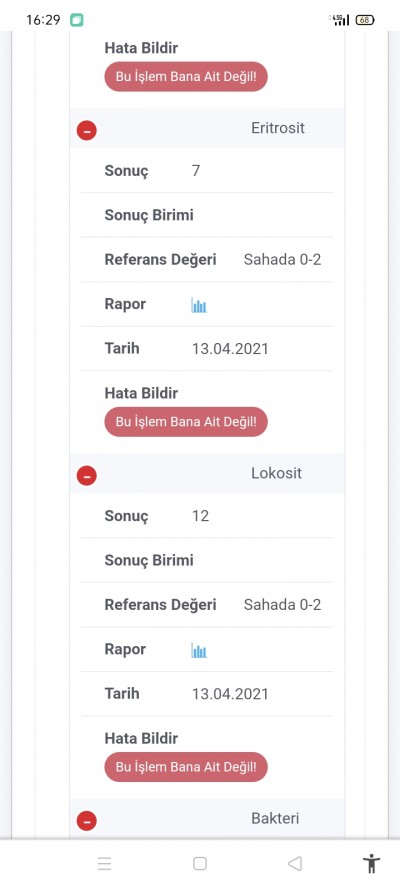
Task: Tap Android home square icon
Action: coord(200,864)
